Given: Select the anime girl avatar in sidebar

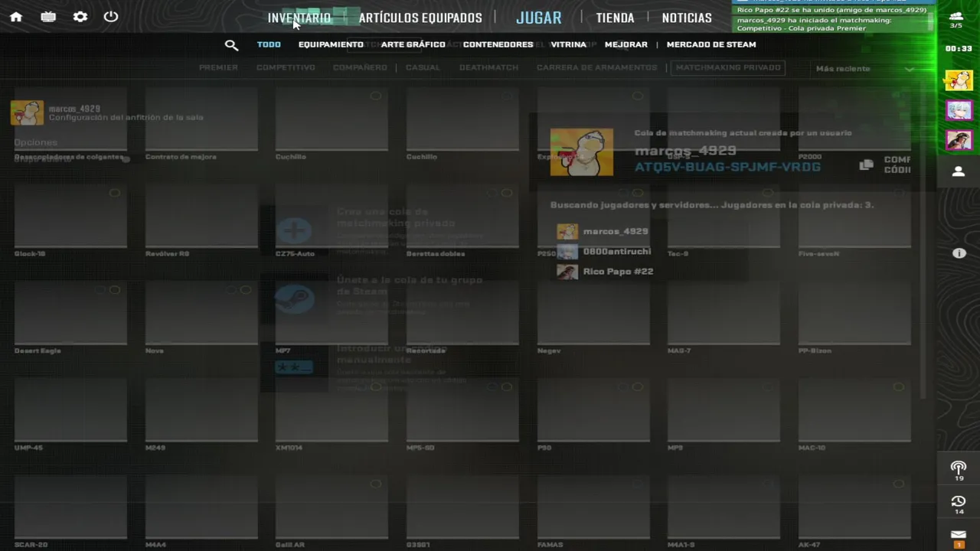Looking at the screenshot, I should point(959,110).
